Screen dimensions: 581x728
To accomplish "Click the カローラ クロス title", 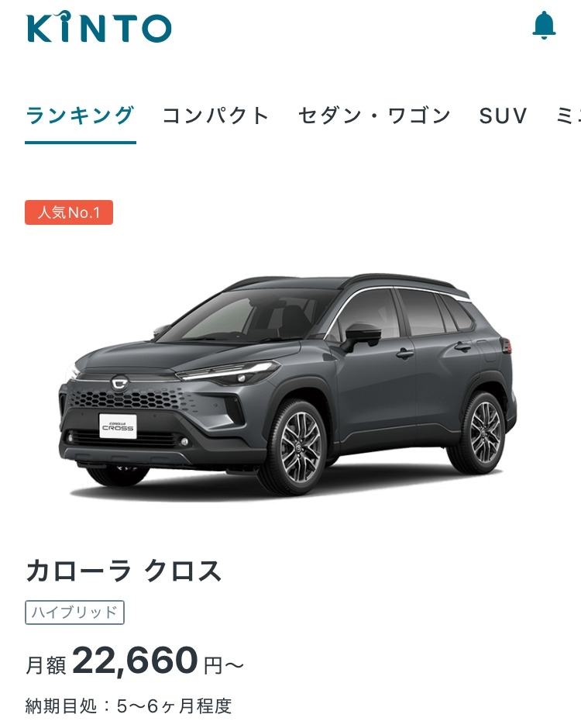I will [x=124, y=571].
